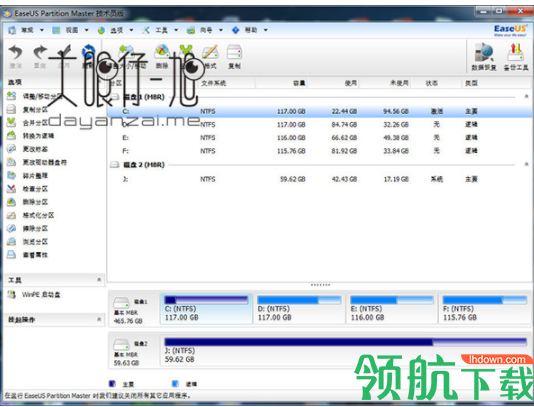The width and height of the screenshot is (534, 407).
Task: Select the E: partition row
Action: tap(320, 138)
